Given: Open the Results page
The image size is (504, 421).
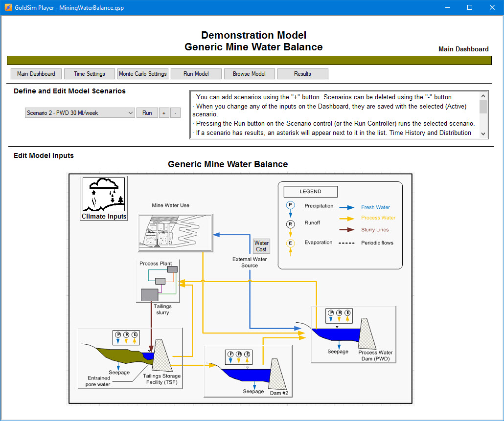Looking at the screenshot, I should point(302,73).
